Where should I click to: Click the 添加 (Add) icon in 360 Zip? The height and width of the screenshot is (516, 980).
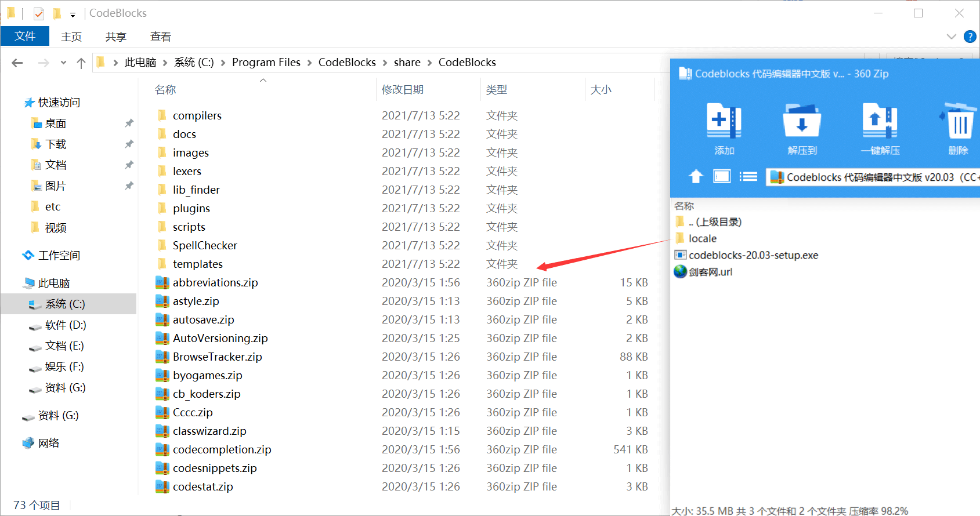point(724,121)
